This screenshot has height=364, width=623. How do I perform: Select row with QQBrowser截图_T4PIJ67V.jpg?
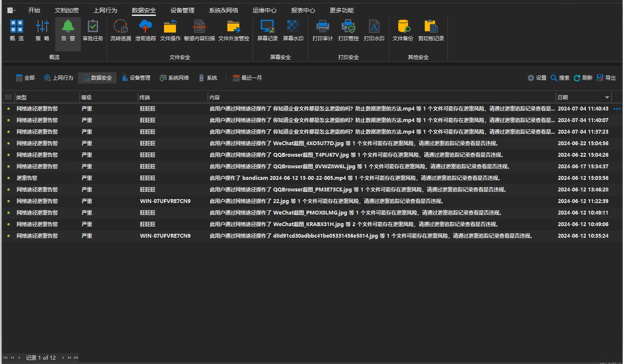click(312, 155)
